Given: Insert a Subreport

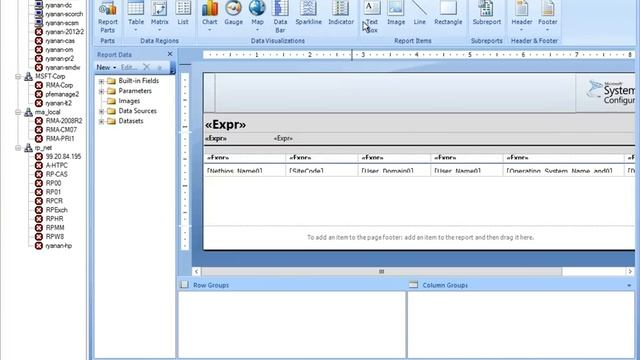Looking at the screenshot, I should coord(487,14).
